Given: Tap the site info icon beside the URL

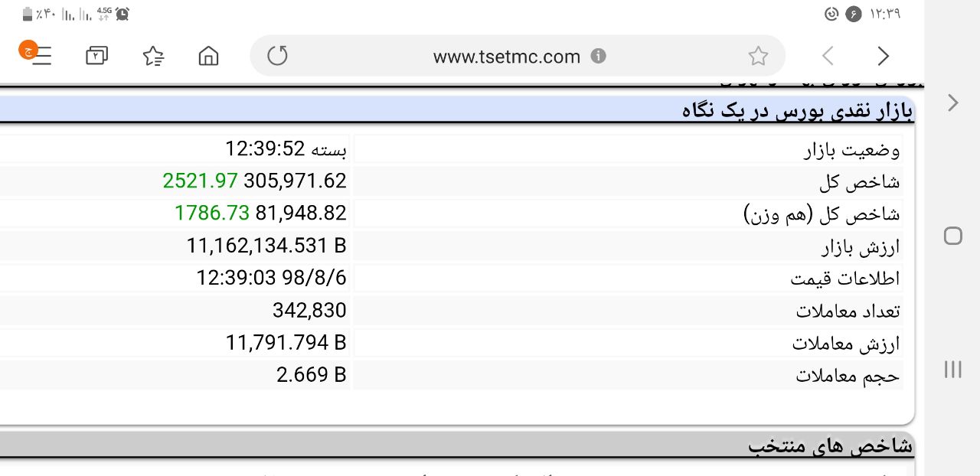Looking at the screenshot, I should [599, 56].
